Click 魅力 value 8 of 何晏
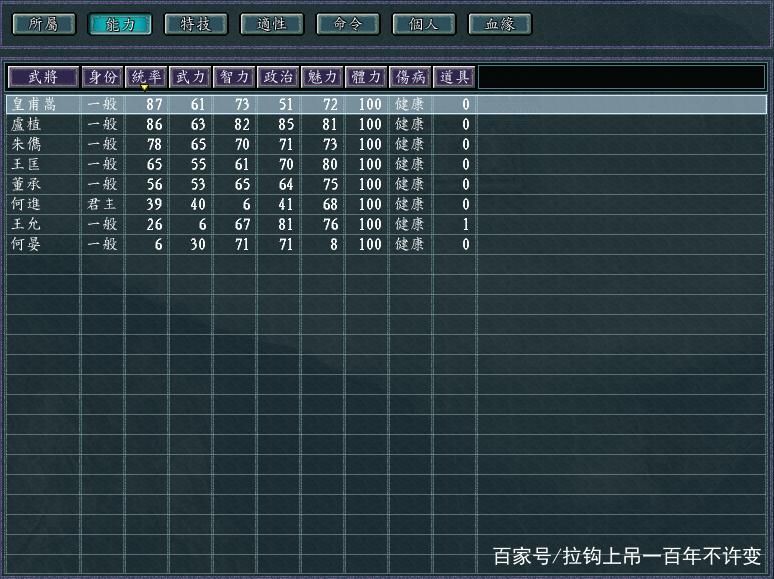 334,244
